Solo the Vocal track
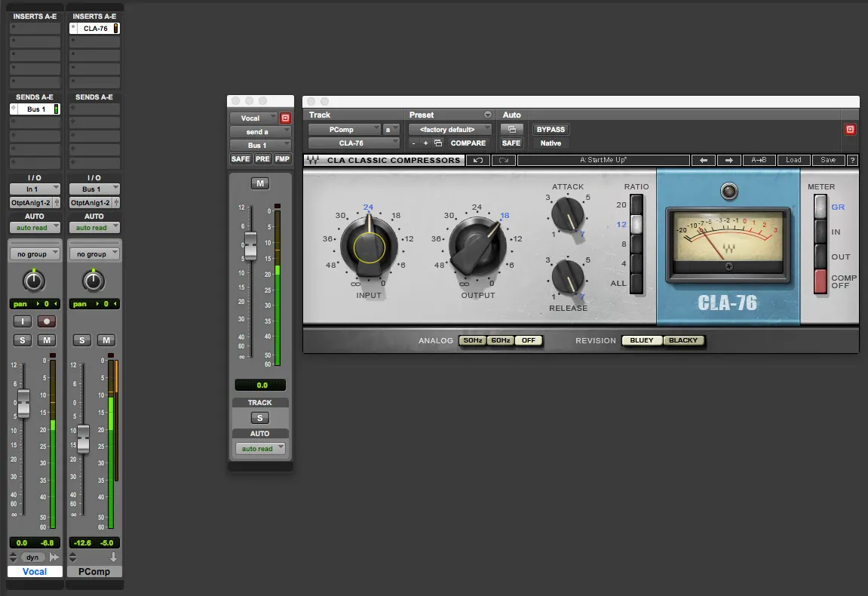Image resolution: width=868 pixels, height=596 pixels. (22, 340)
